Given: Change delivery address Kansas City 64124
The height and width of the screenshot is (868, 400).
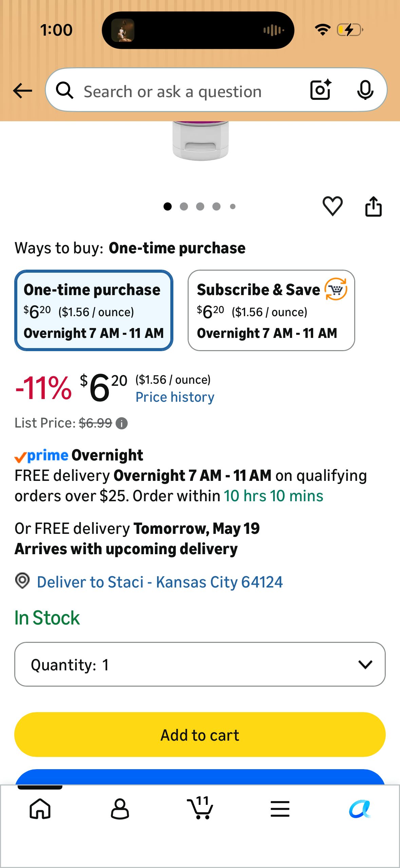Looking at the screenshot, I should click(x=159, y=582).
